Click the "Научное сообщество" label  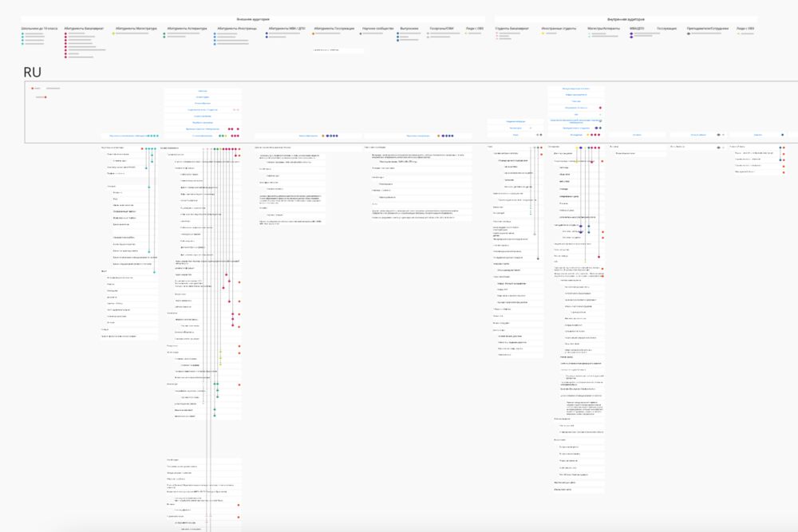click(377, 28)
